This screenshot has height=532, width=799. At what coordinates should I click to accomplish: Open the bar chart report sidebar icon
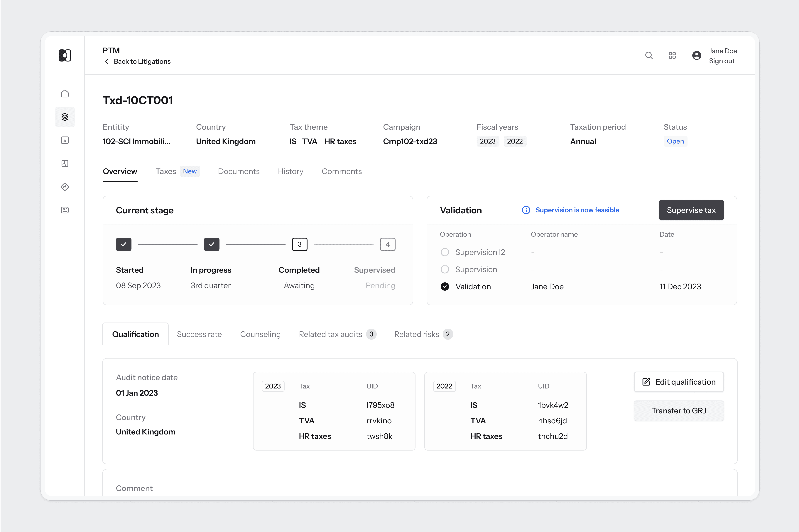pyautogui.click(x=65, y=140)
